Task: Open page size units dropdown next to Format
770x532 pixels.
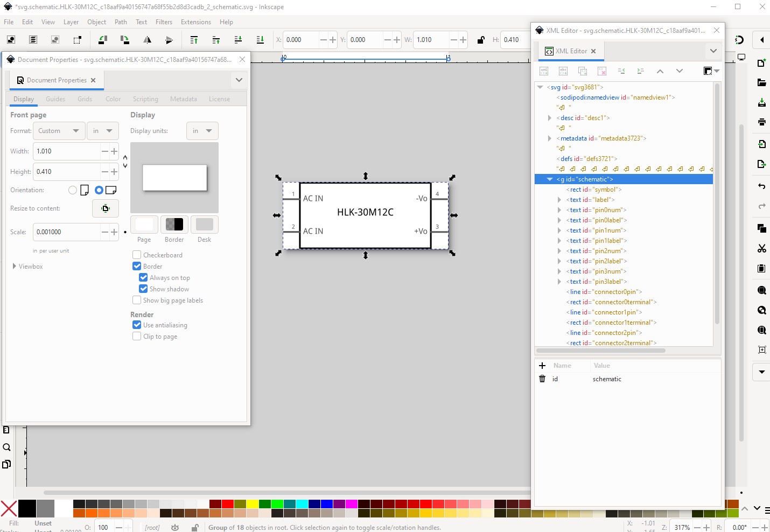Action: point(103,131)
